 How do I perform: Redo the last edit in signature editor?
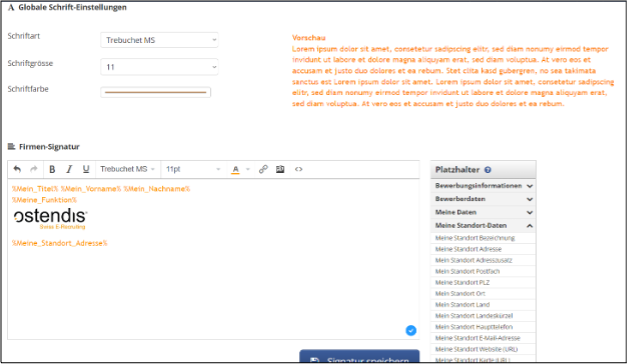coord(34,169)
